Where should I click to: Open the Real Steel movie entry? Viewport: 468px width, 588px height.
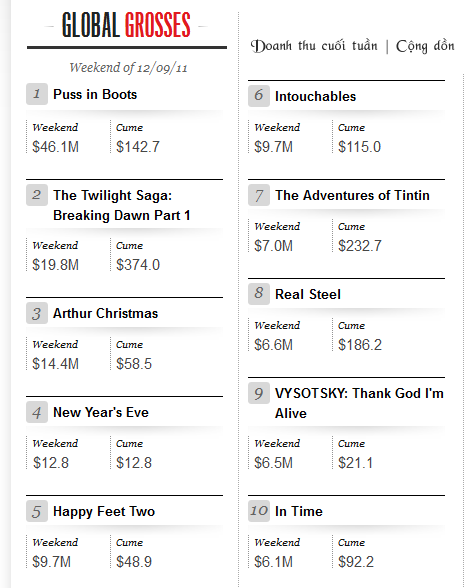click(308, 294)
